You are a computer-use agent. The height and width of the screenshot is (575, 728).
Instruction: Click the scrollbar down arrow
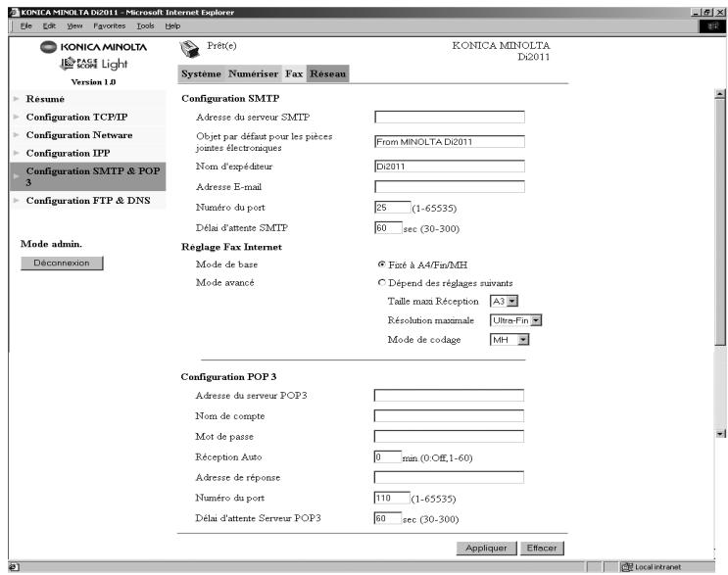click(720, 434)
